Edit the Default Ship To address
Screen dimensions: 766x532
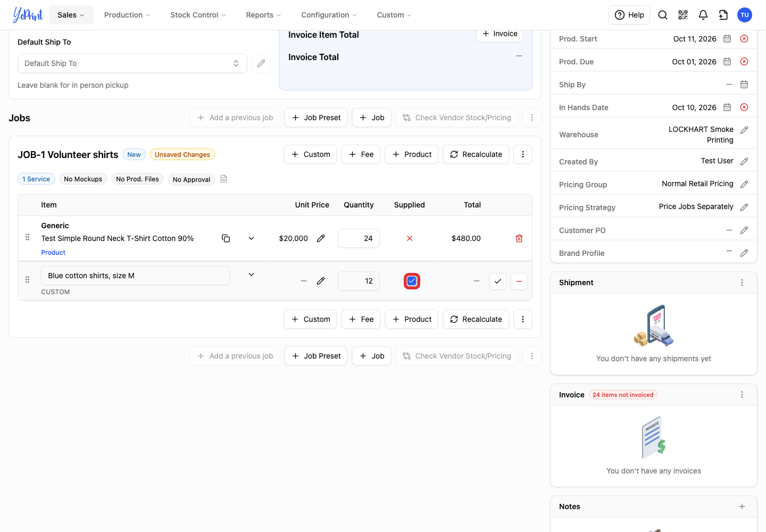261,63
